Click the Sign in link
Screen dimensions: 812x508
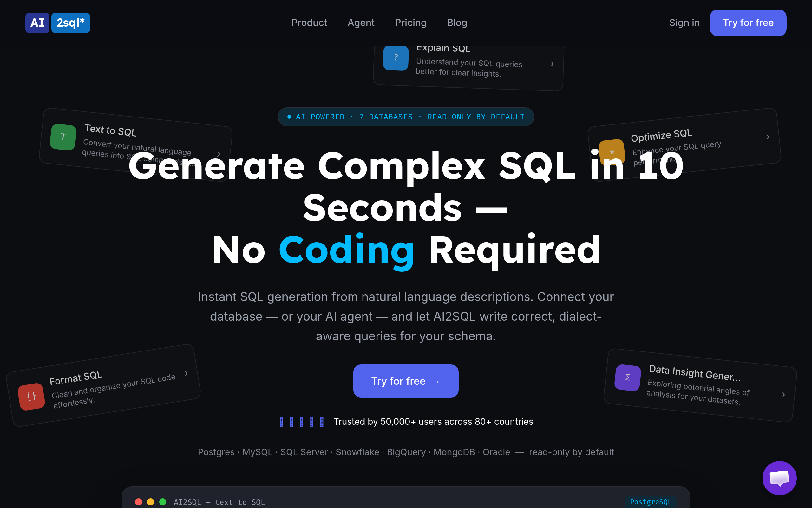pos(684,23)
